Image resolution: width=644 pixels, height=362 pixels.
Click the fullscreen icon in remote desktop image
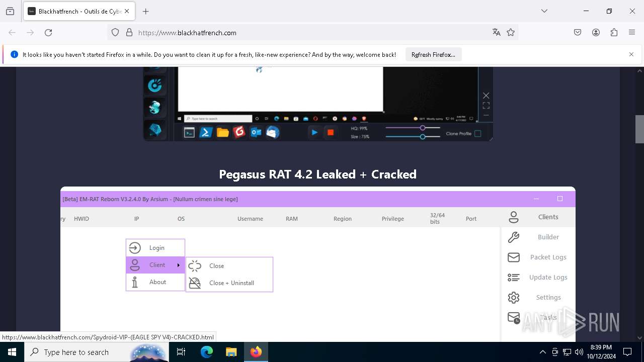click(x=486, y=106)
